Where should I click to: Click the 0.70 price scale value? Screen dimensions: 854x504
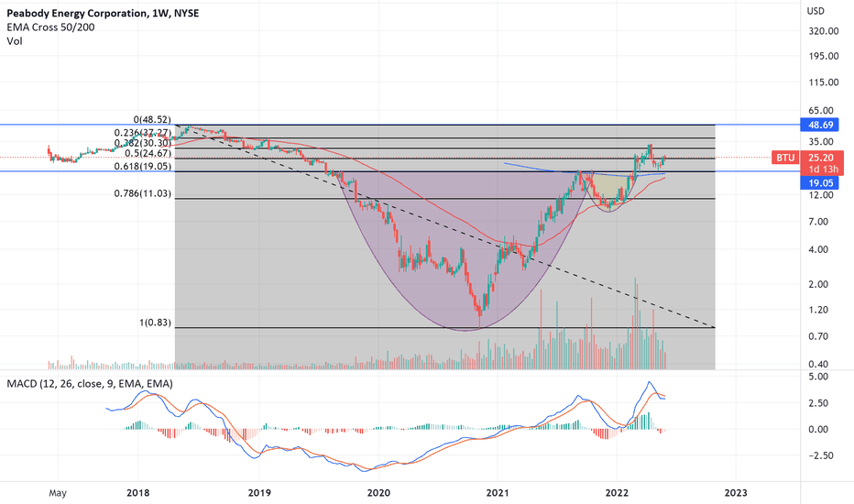[818, 336]
